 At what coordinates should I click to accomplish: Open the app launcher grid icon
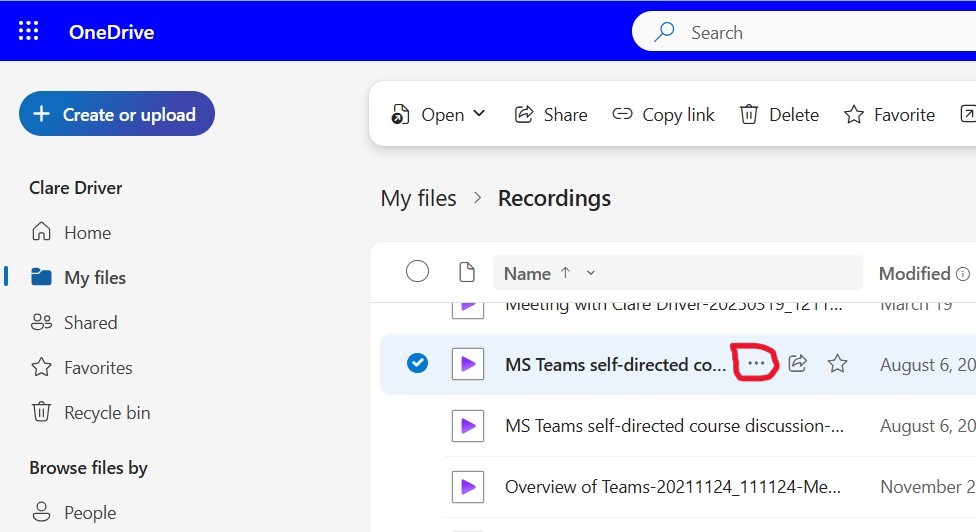tap(28, 31)
